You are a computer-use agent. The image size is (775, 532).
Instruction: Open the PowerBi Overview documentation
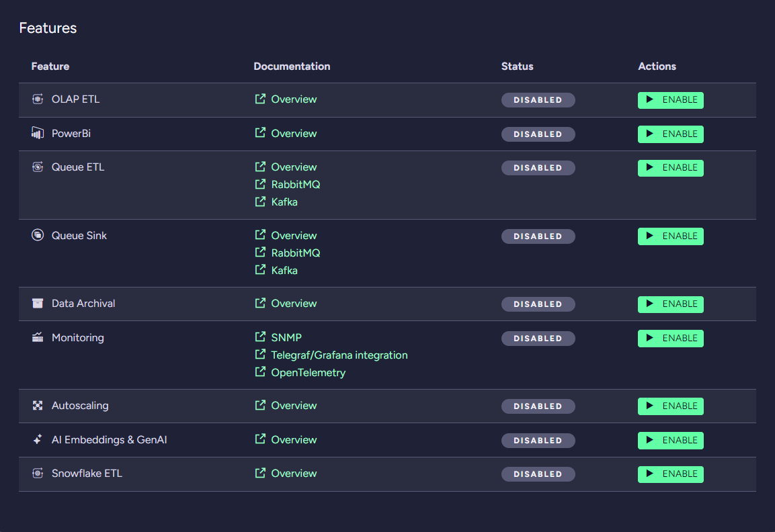click(294, 134)
